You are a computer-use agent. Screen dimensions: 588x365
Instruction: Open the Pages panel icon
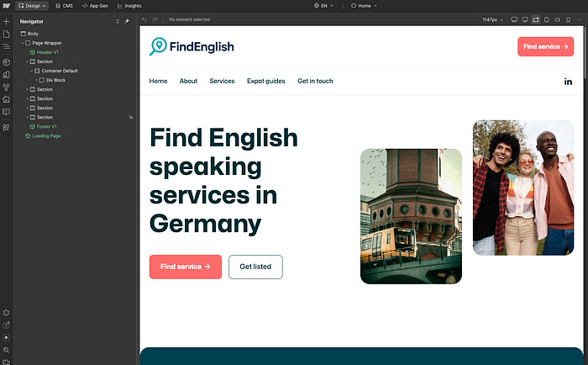(6, 34)
